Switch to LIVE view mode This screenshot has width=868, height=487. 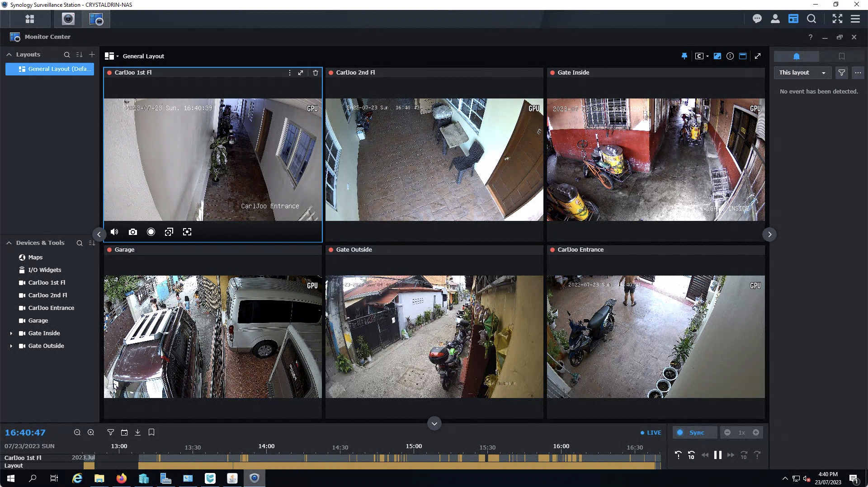[x=651, y=432]
